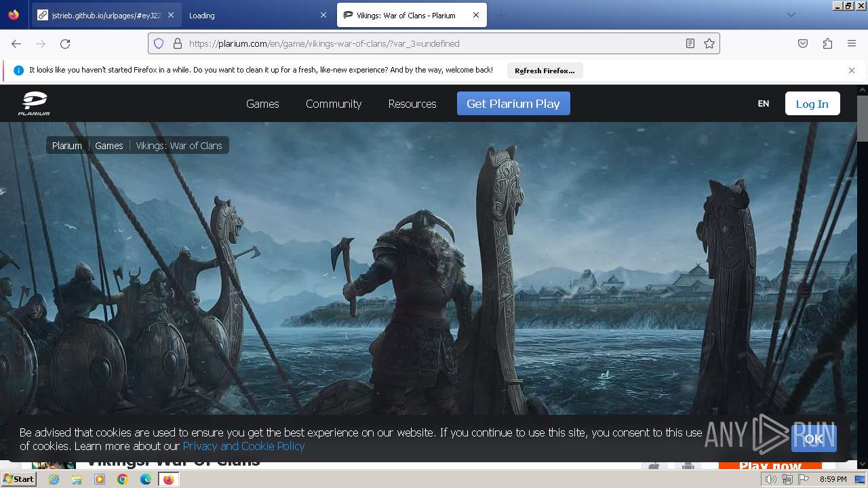Go to Games breadcrumb link
The width and height of the screenshot is (868, 488).
point(109,146)
